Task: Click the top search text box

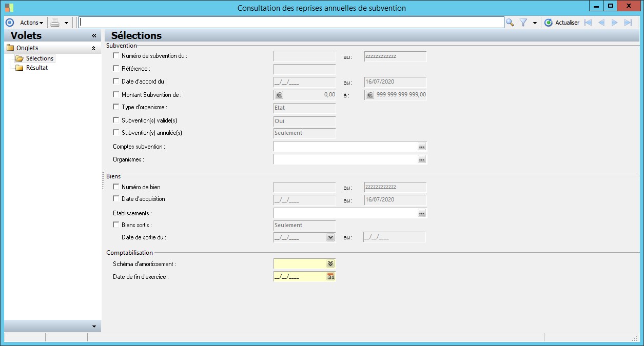Action: [x=291, y=23]
